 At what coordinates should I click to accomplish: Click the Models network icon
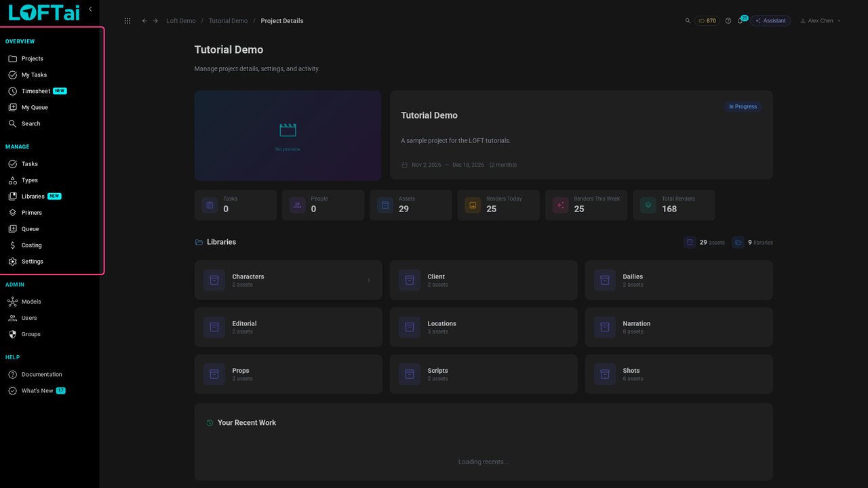point(12,302)
